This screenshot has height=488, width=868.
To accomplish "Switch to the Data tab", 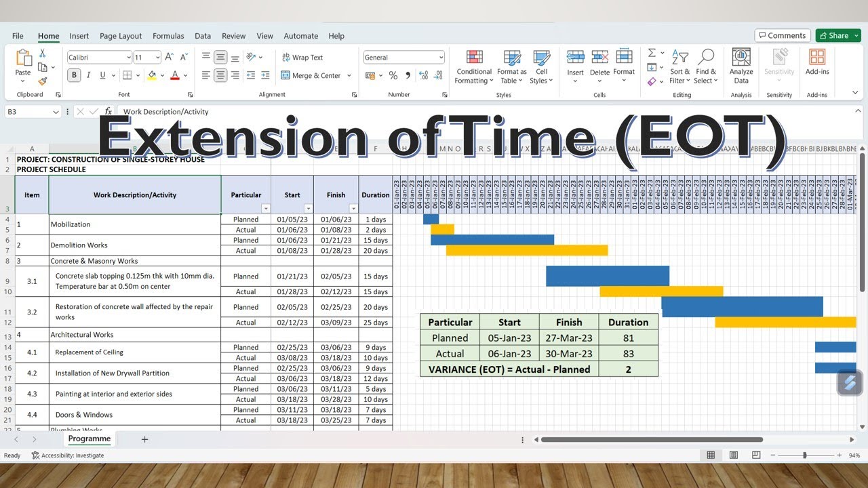I will tap(203, 36).
